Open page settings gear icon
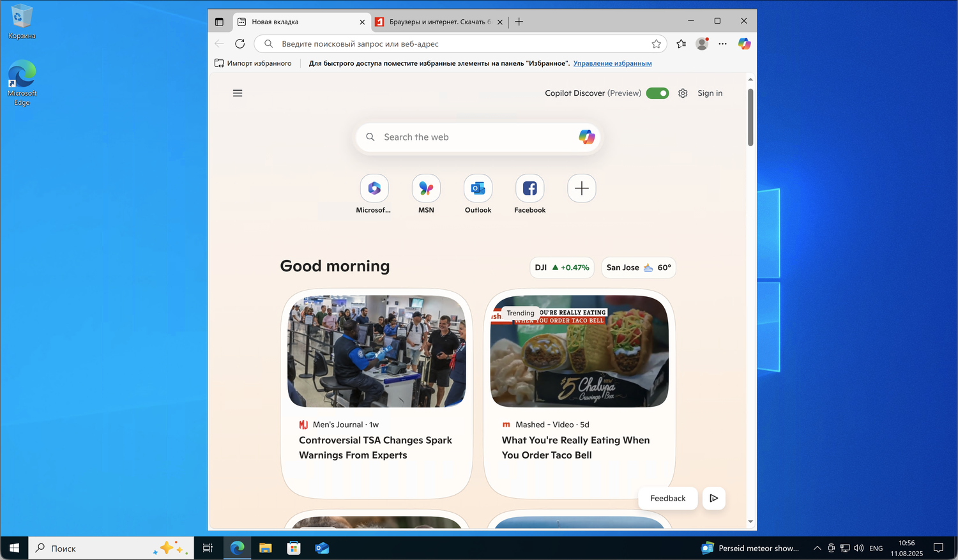 coord(683,93)
